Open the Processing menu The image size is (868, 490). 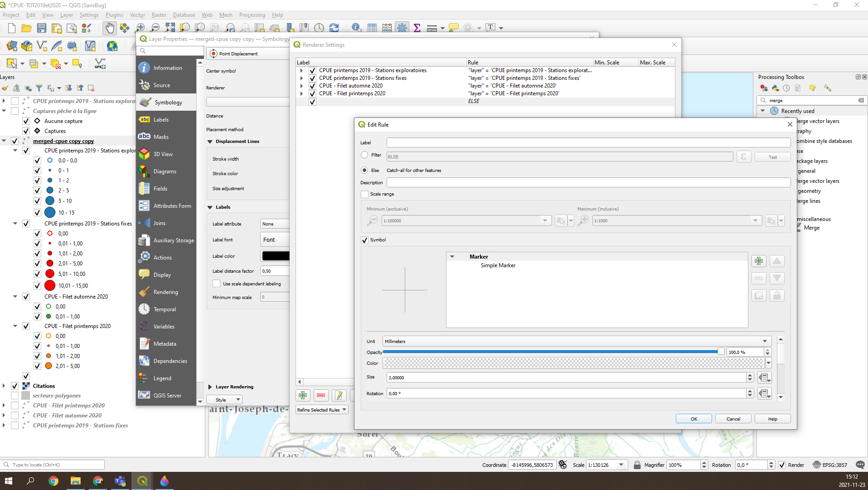(252, 15)
